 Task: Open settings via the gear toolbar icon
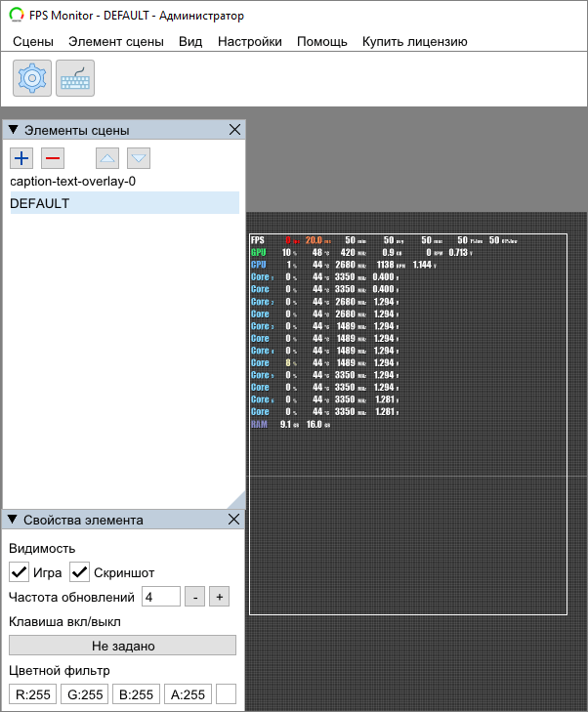(32, 78)
